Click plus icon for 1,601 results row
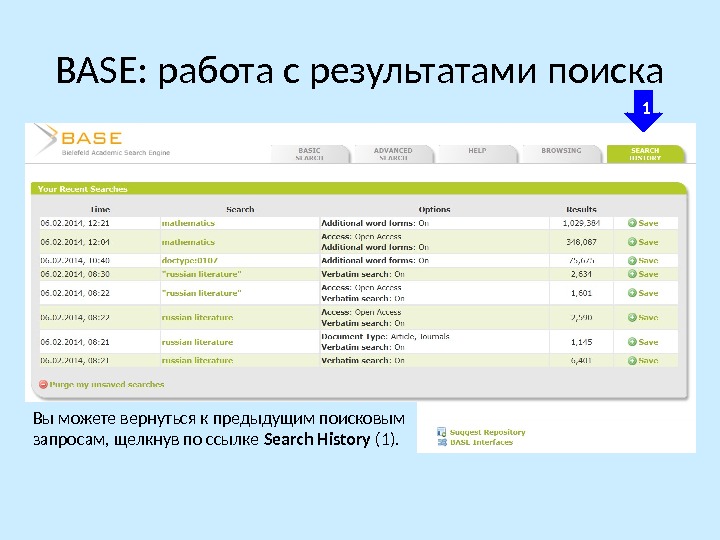720x540 pixels. click(x=632, y=293)
